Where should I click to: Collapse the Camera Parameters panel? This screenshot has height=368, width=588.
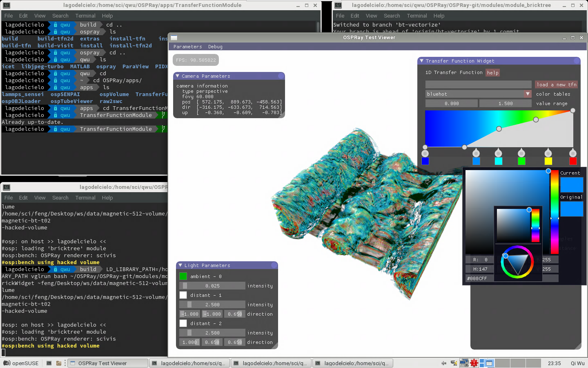pos(178,76)
